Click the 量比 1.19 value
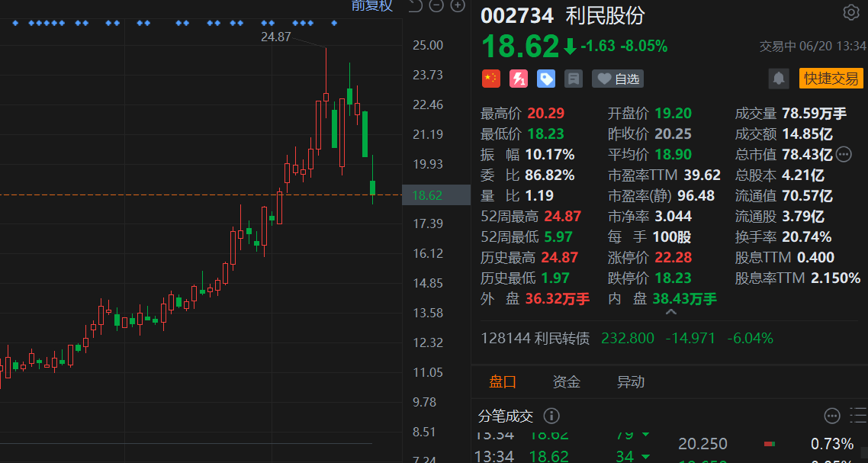 point(540,195)
